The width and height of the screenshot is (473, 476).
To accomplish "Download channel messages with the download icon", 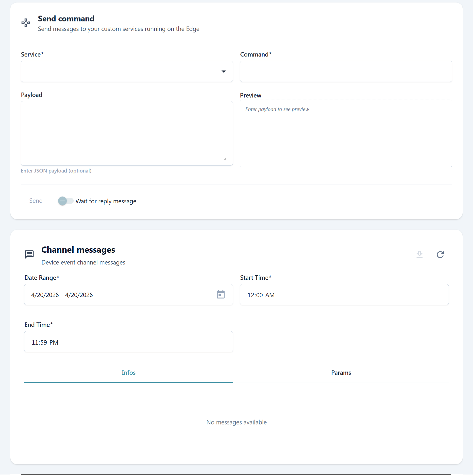I will click(419, 254).
